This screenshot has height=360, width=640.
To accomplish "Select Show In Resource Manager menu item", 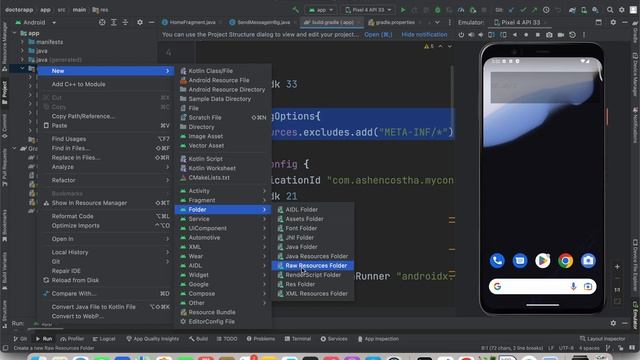I will click(106, 203).
